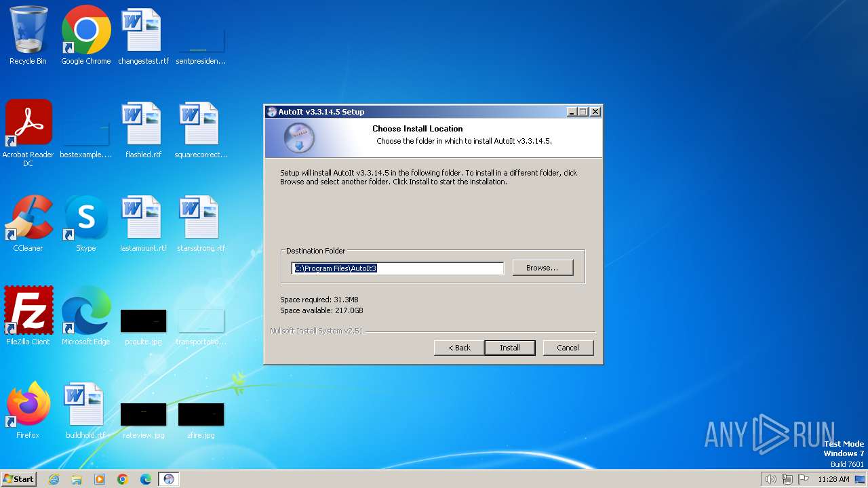The image size is (868, 488).
Task: Select starsstrong.rtf document icon
Action: 201,223
